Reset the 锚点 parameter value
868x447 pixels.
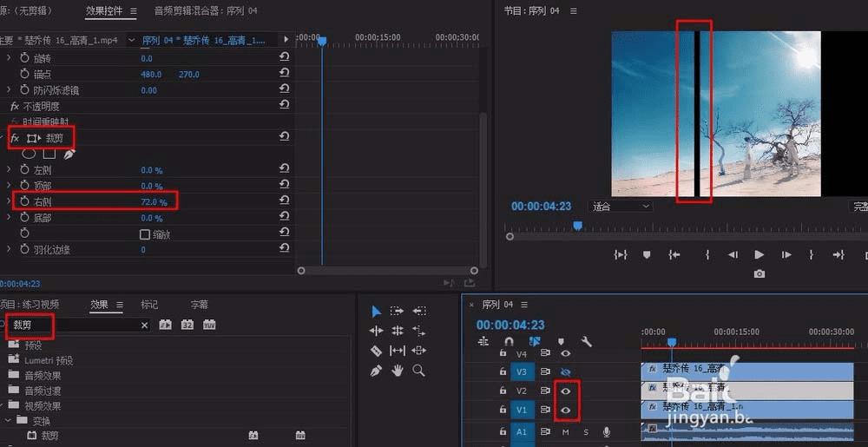click(284, 72)
